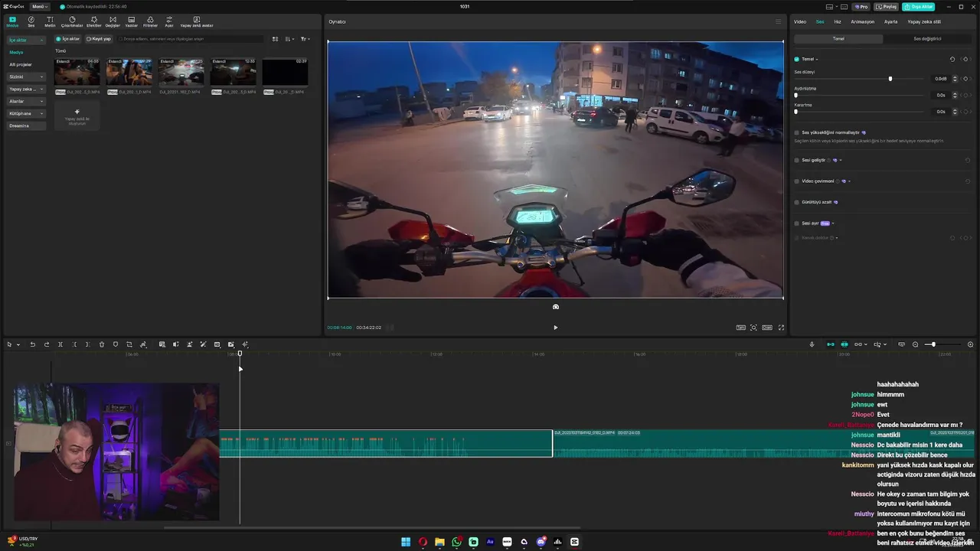Screen dimensions: 980x551
Task: Open the media filter dropdown
Action: click(305, 39)
